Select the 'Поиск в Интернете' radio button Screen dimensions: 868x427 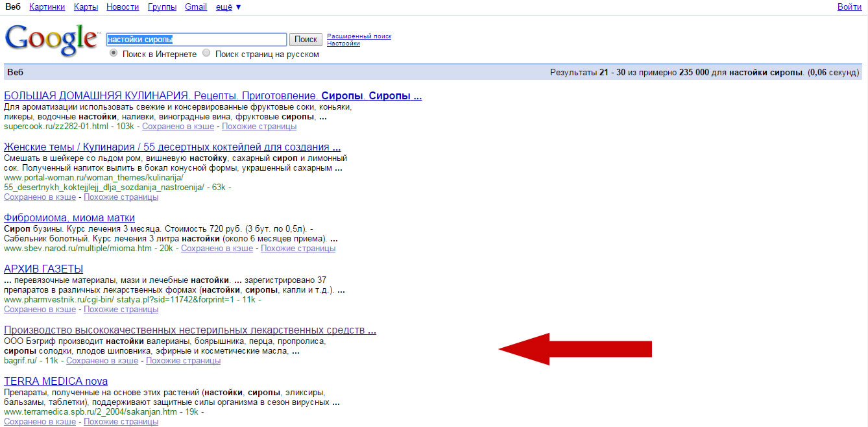(114, 53)
